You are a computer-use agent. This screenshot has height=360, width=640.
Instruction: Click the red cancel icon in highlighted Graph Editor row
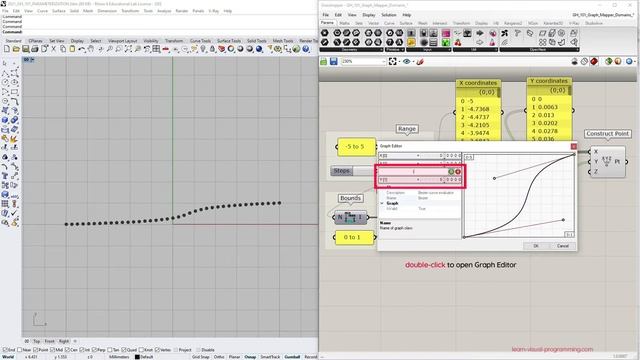tap(458, 171)
